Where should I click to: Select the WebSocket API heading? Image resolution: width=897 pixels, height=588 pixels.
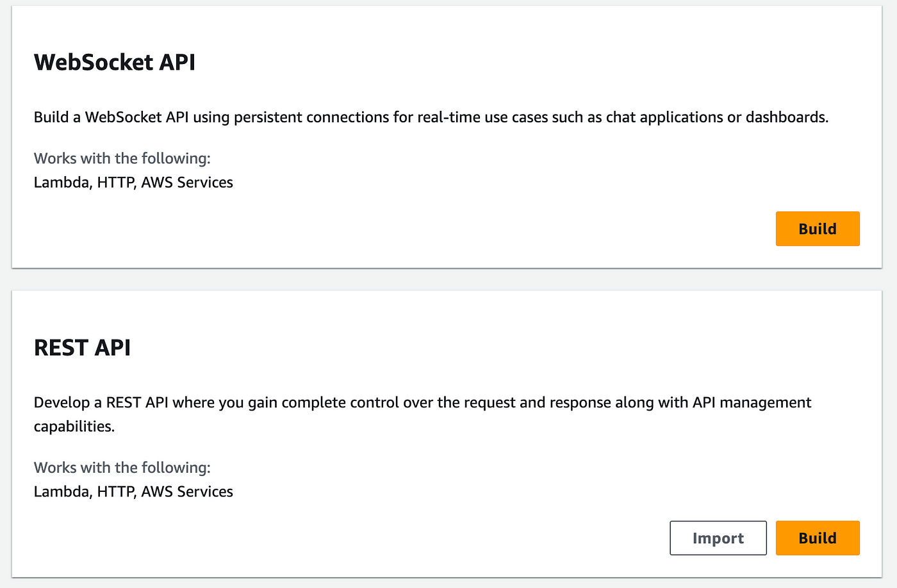pos(115,62)
